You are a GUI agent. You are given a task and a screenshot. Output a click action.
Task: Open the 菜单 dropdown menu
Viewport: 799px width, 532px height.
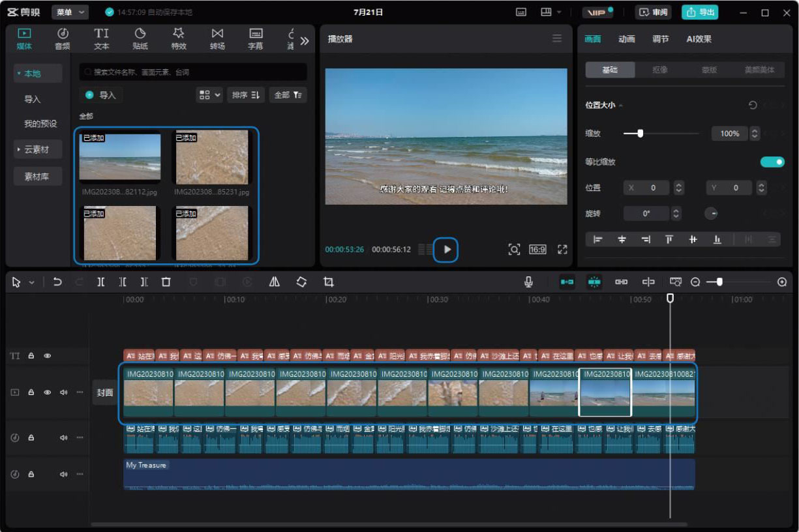[x=70, y=12]
